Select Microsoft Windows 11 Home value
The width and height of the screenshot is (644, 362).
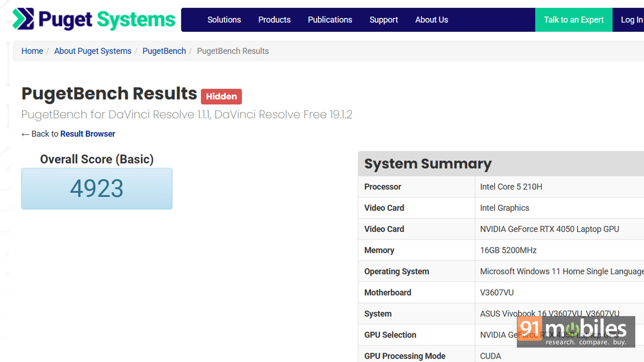point(562,271)
